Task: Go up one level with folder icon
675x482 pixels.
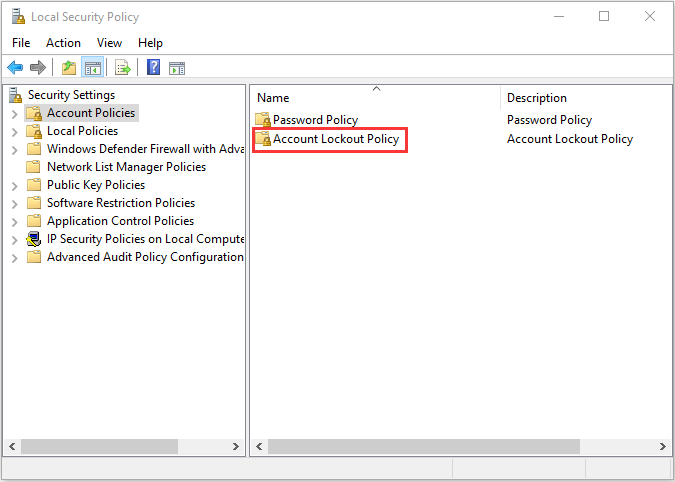Action: pyautogui.click(x=69, y=68)
